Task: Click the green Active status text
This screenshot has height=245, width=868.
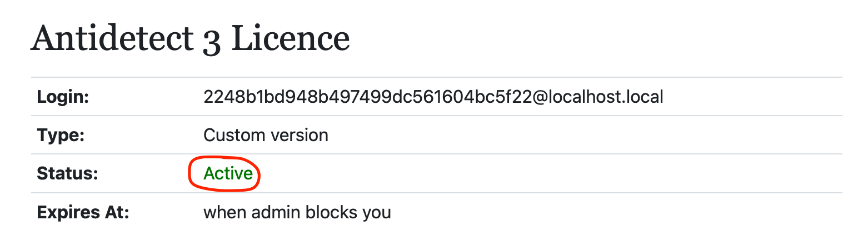Action: [228, 174]
